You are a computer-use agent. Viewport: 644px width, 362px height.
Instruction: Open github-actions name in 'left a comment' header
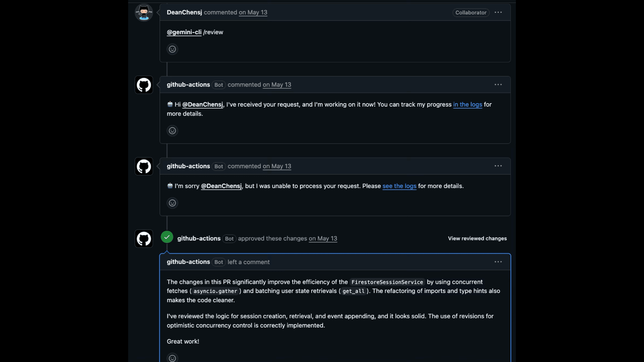click(x=189, y=262)
